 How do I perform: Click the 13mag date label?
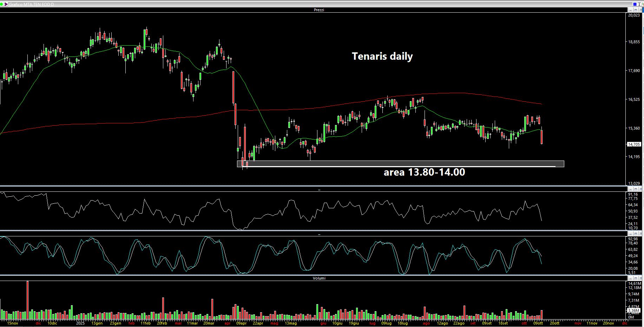coord(290,323)
